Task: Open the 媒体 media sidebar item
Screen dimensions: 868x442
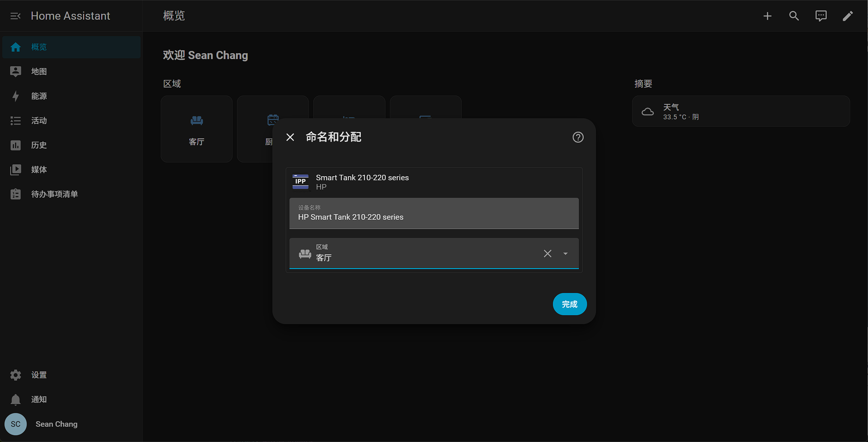Action: point(71,170)
